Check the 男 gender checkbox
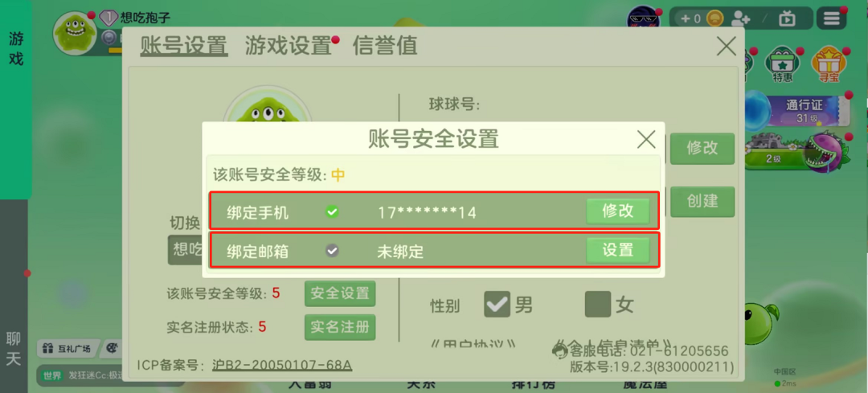 497,305
